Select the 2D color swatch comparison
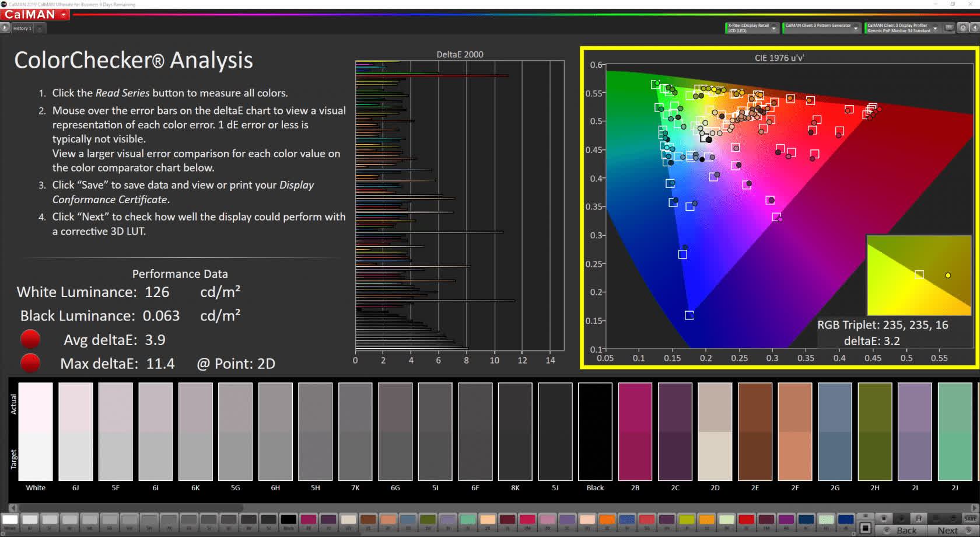The width and height of the screenshot is (980, 537). point(715,432)
